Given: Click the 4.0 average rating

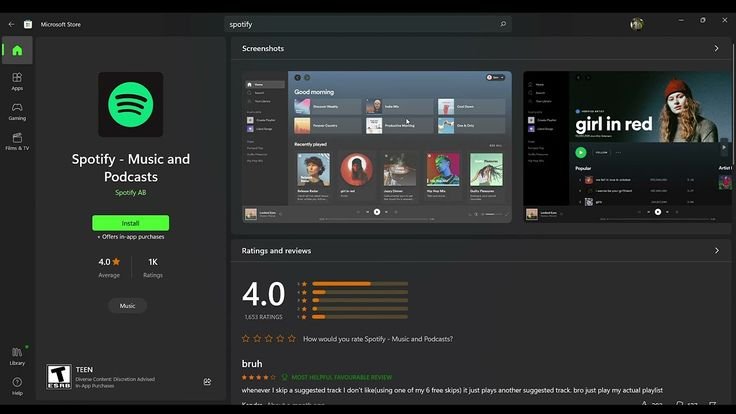Looking at the screenshot, I should point(109,267).
